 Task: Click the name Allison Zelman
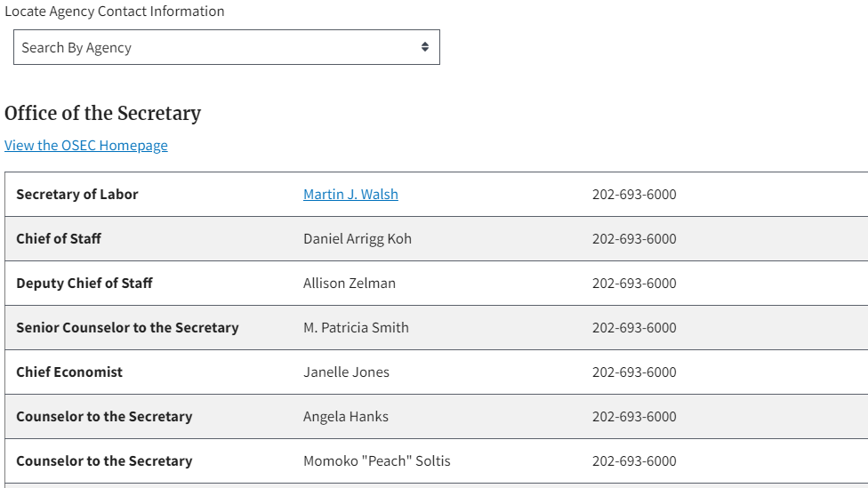[x=350, y=283]
